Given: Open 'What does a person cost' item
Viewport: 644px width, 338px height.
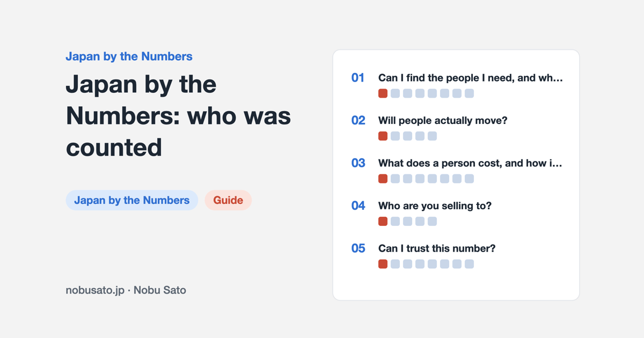Looking at the screenshot, I should click(x=470, y=163).
